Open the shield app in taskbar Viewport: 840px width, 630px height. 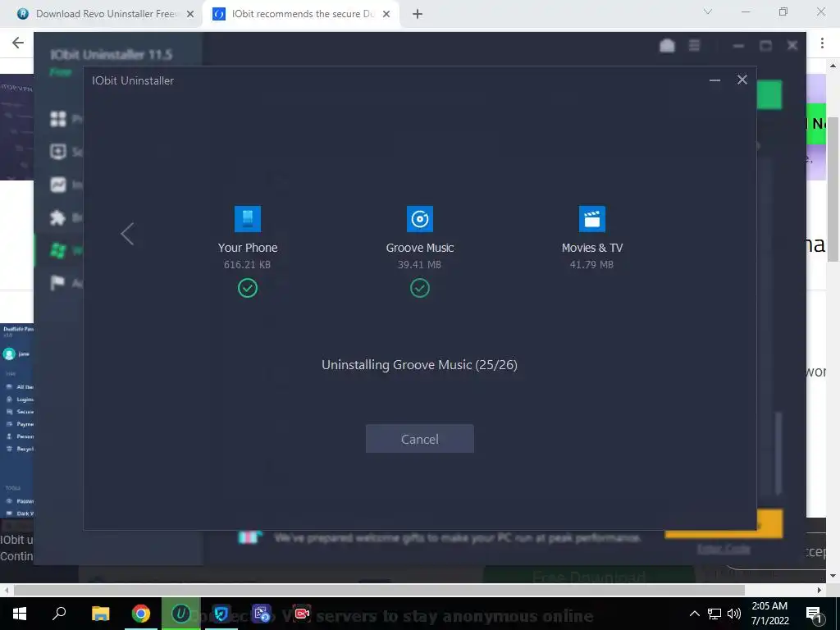point(221,614)
